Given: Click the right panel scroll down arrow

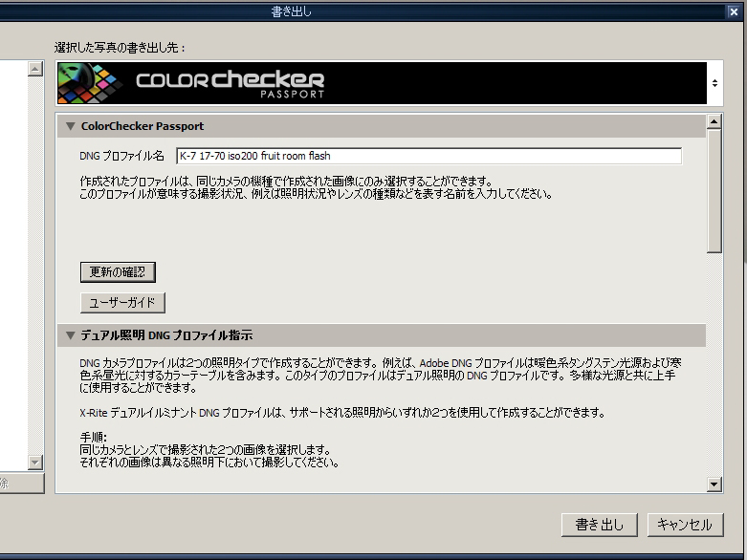Looking at the screenshot, I should tap(714, 485).
